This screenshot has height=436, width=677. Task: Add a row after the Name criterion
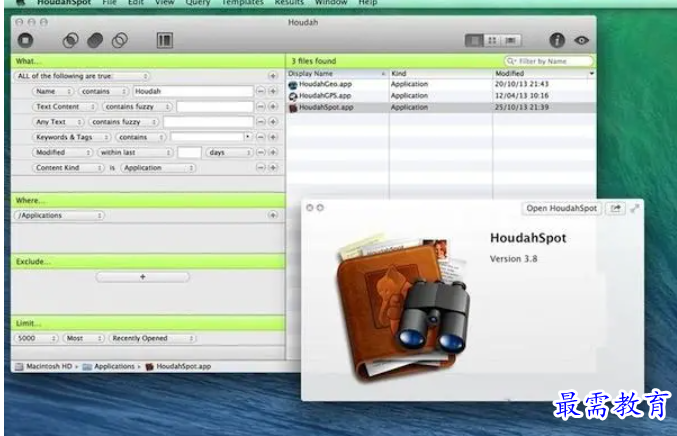[273, 92]
